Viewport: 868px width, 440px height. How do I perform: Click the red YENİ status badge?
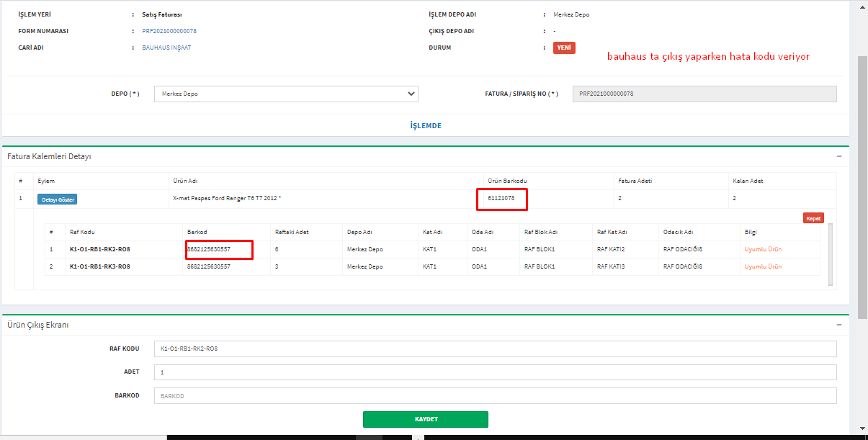click(x=564, y=48)
